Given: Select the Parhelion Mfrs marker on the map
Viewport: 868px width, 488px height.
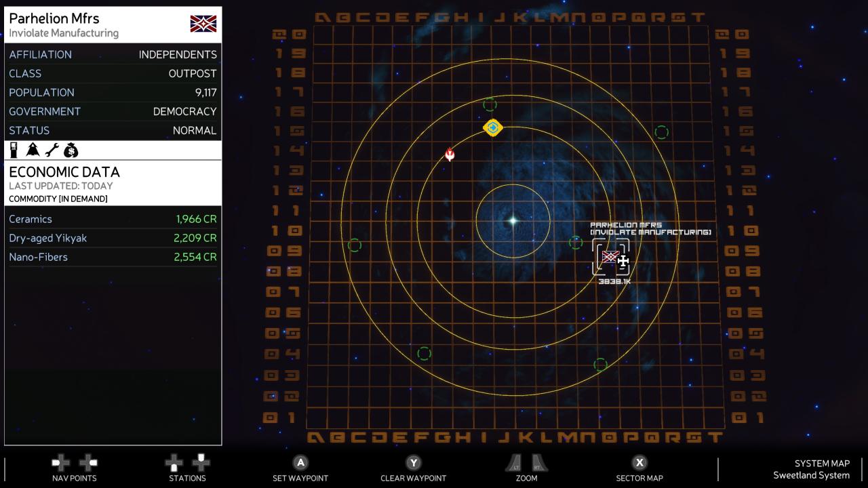Looking at the screenshot, I should [x=610, y=258].
